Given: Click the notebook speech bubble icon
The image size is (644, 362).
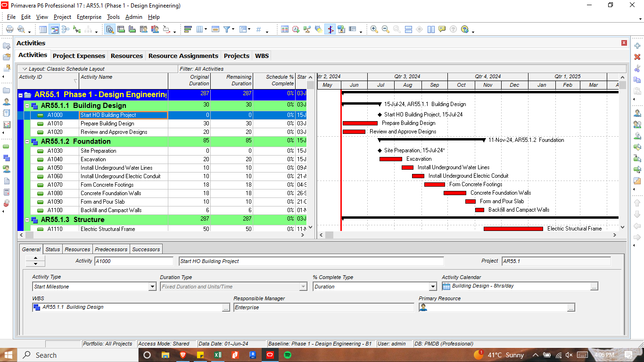Looking at the screenshot, I should tap(442, 29).
